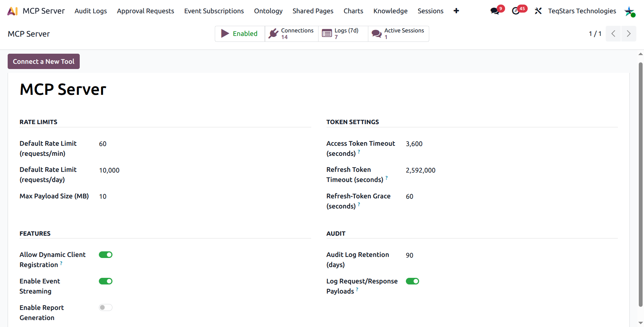Click the Max Payload Size (MB) label
The image size is (644, 327).
[54, 196]
